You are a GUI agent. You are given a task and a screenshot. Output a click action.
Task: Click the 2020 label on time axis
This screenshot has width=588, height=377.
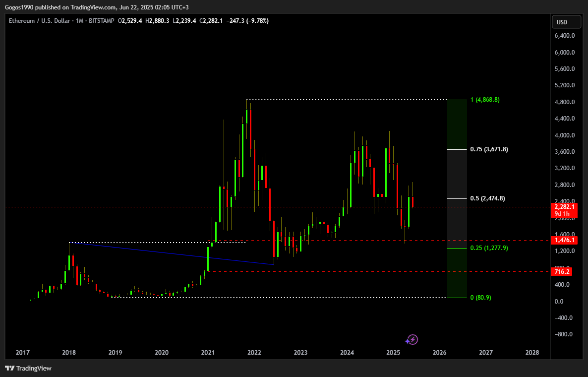click(x=162, y=353)
